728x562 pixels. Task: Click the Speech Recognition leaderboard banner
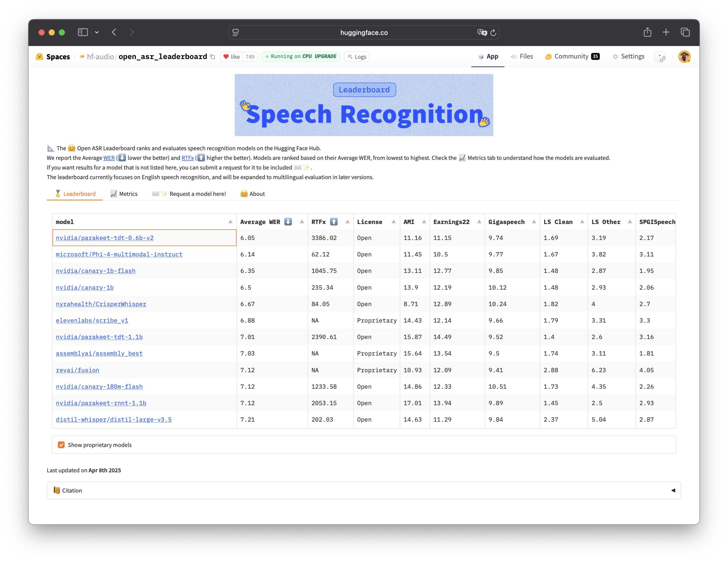pos(364,105)
